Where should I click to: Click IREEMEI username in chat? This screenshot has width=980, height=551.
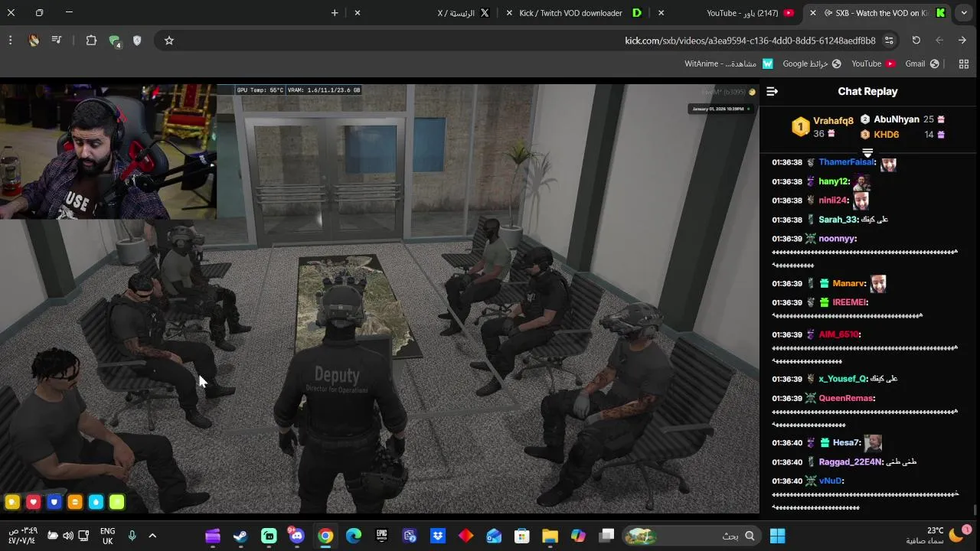point(849,302)
